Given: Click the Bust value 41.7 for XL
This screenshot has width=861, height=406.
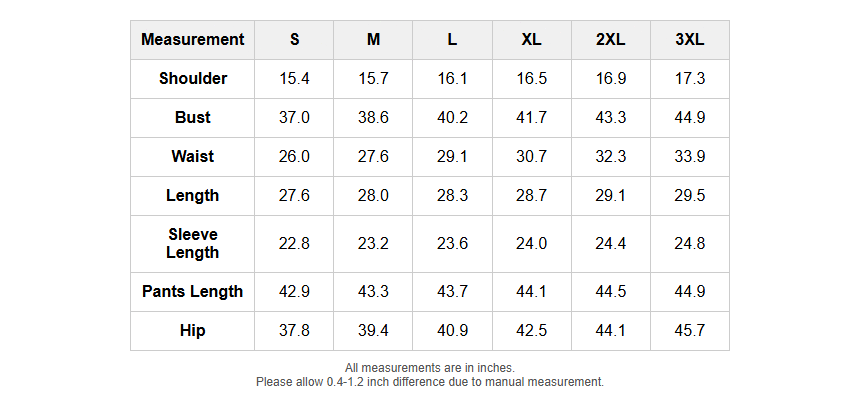Looking at the screenshot, I should [x=532, y=118].
